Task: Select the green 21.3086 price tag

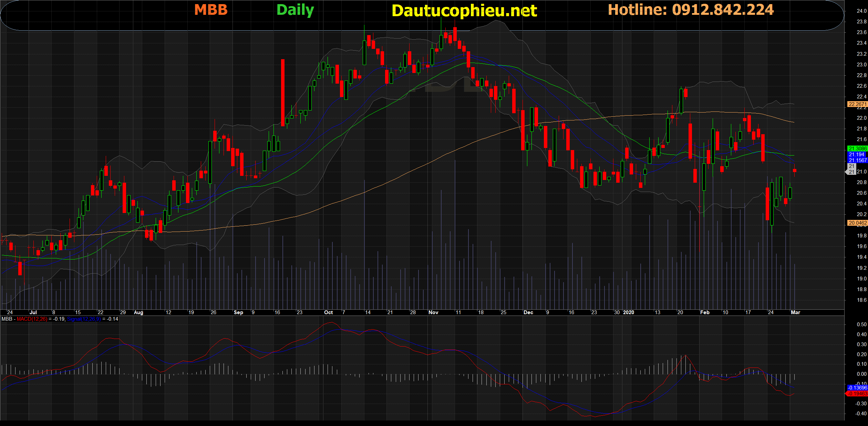Action: (857, 149)
